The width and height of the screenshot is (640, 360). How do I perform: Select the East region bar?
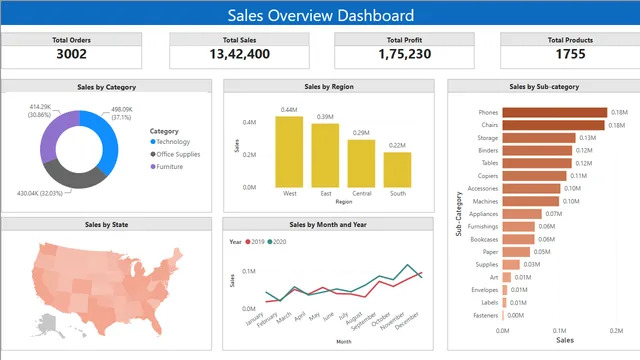tap(325, 156)
